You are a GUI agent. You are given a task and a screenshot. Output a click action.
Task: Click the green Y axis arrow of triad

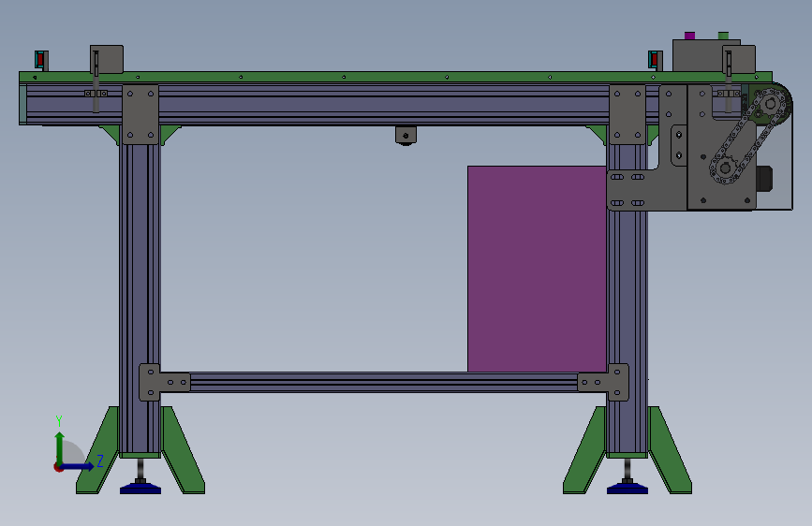[x=60, y=447]
